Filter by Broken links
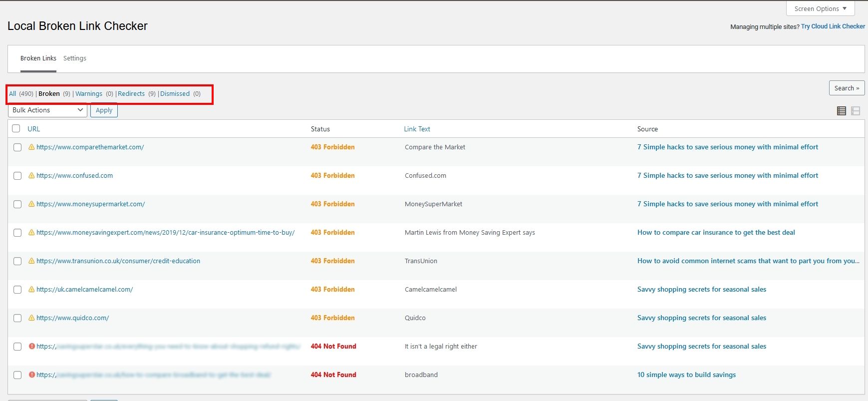This screenshot has width=868, height=401. 49,94
